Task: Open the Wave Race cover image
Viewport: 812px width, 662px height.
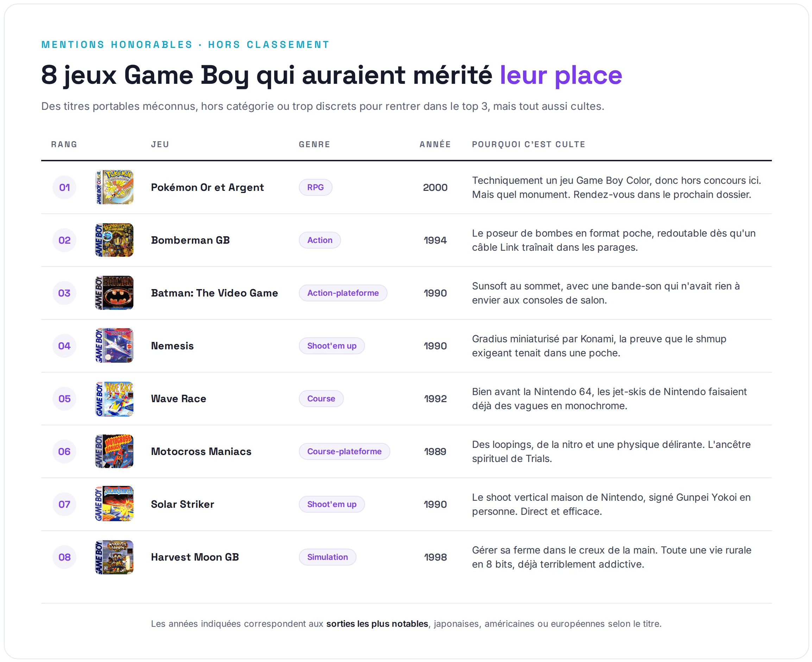Action: [114, 399]
